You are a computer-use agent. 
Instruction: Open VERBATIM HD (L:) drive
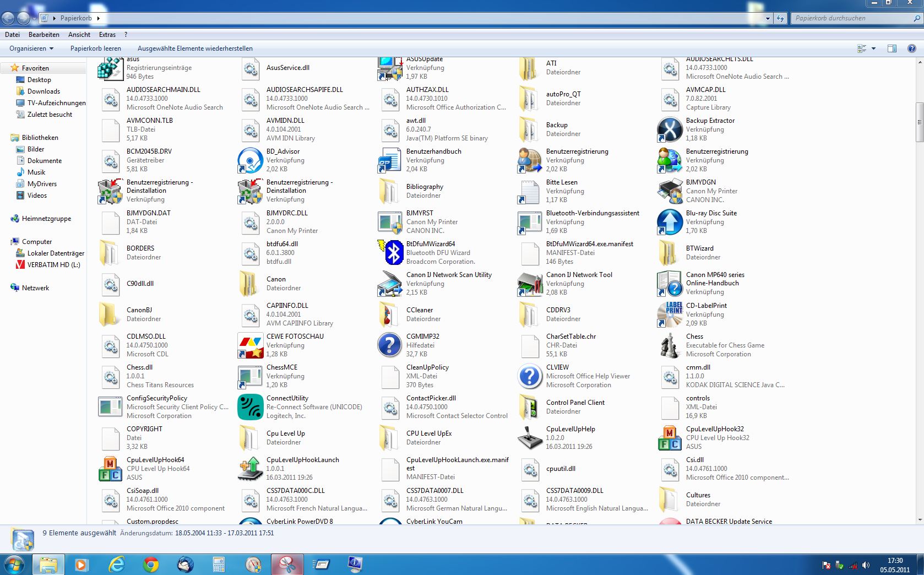tap(53, 265)
